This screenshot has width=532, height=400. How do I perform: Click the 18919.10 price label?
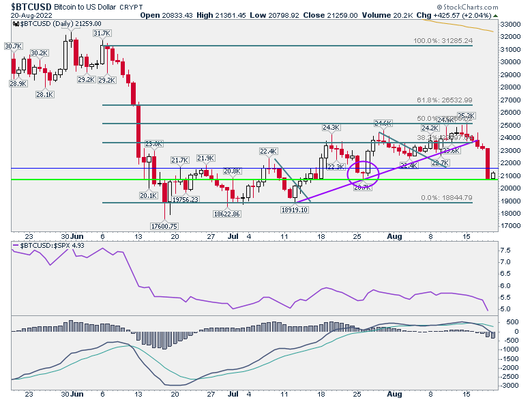[295, 210]
